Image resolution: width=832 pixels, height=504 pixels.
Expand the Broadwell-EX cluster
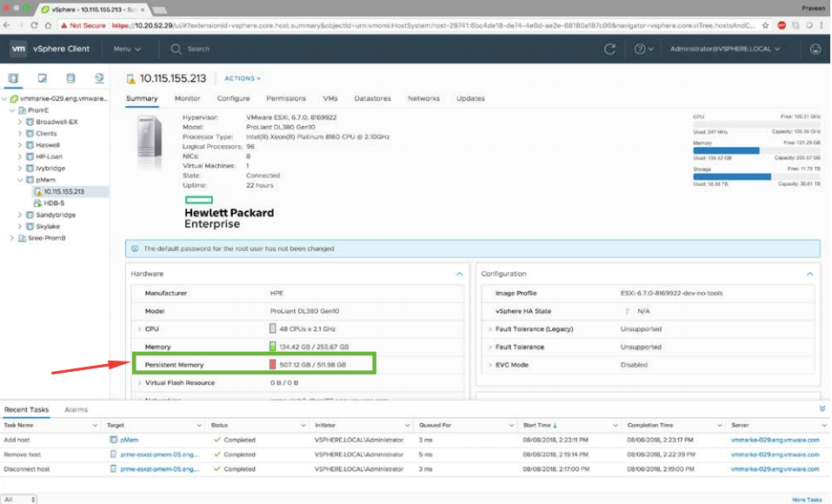(x=20, y=122)
